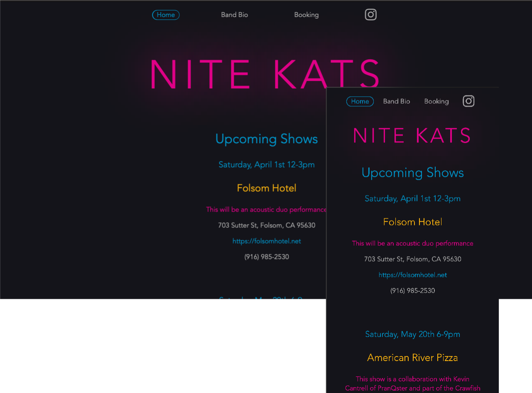
Task: Open Instagram icon in the smaller overlay page
Action: coord(468,101)
